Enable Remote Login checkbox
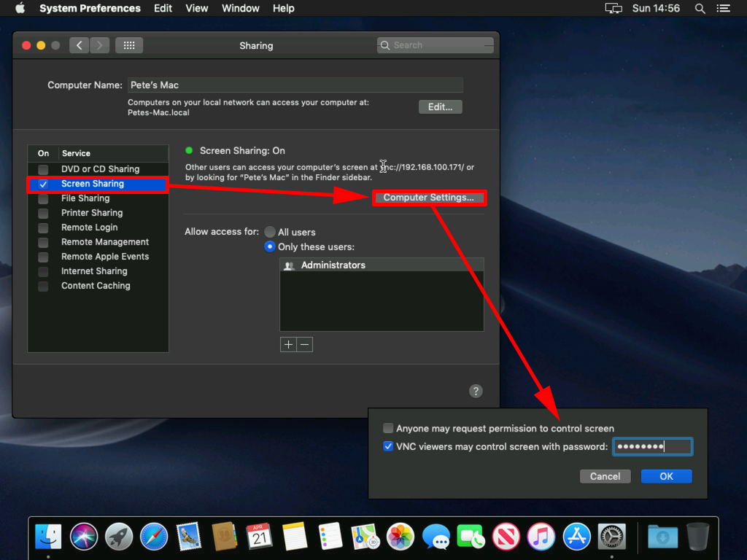Viewport: 747px width, 560px height. [43, 227]
